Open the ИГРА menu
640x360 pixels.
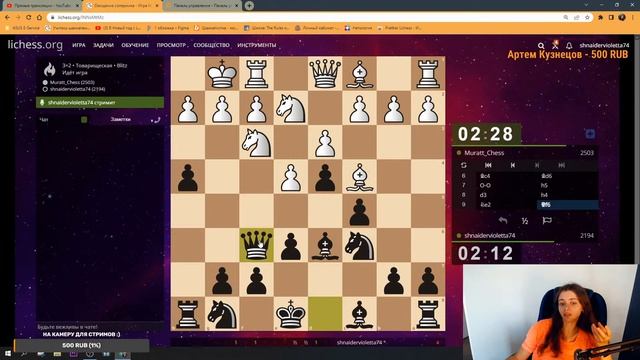click(79, 45)
